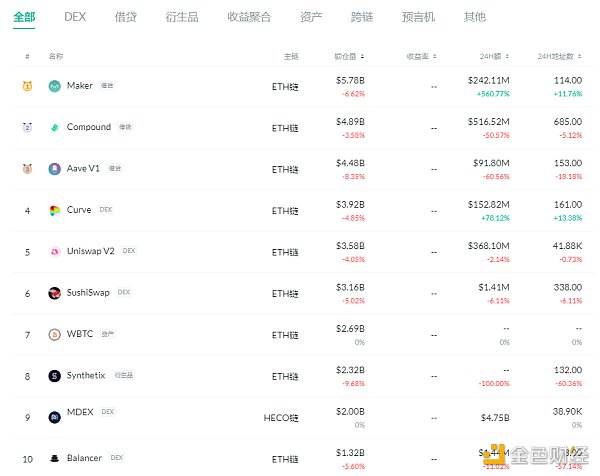The width and height of the screenshot is (600, 476).
Task: Click the Uniswap V2 logo icon
Action: pos(55,252)
